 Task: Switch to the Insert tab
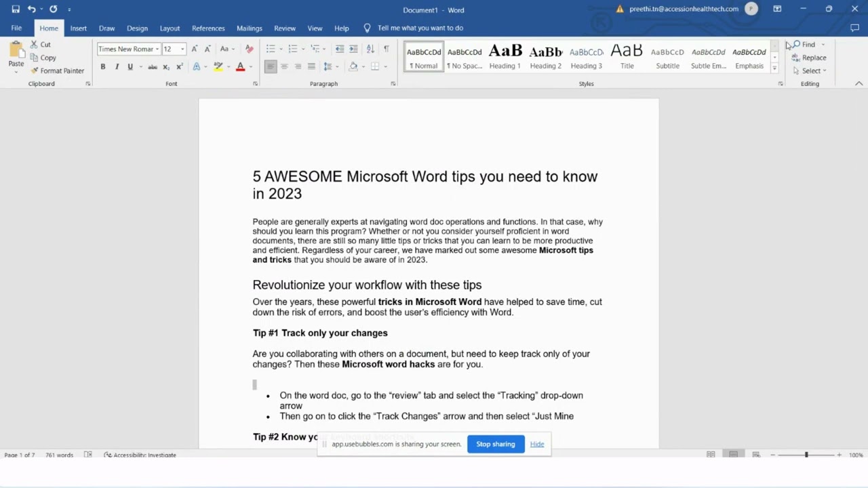(x=78, y=28)
